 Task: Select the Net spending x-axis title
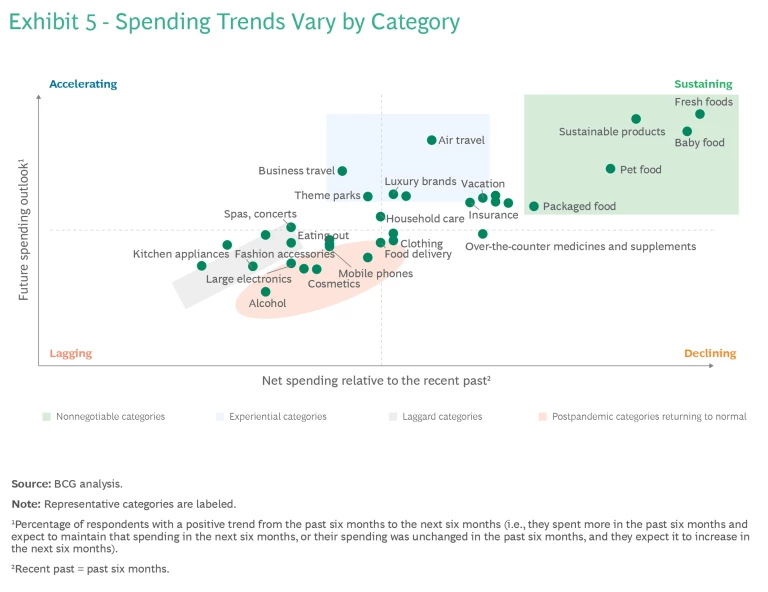(x=376, y=381)
